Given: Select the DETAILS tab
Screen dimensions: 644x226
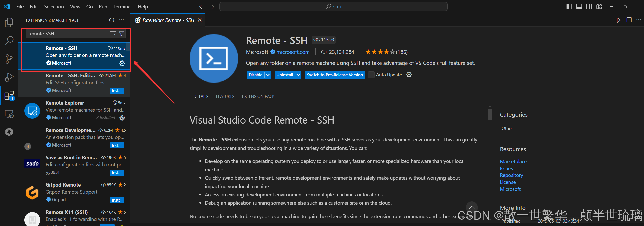Looking at the screenshot, I should coord(201,96).
